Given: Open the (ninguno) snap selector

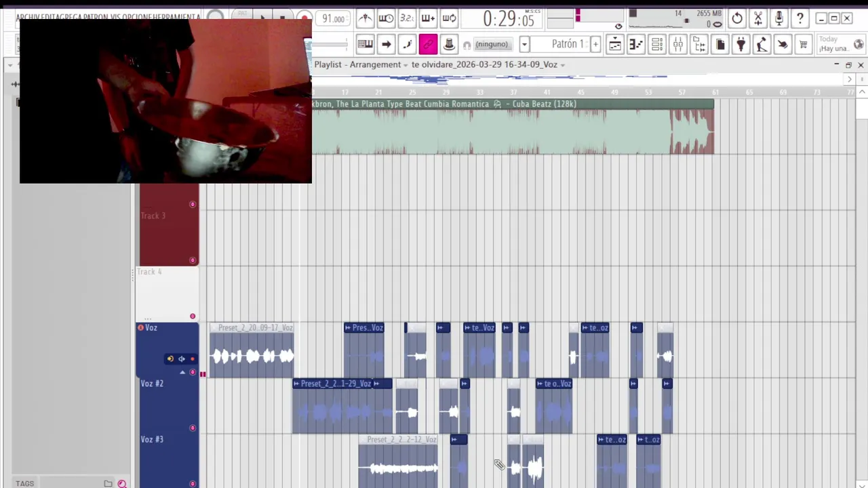Looking at the screenshot, I should pyautogui.click(x=492, y=45).
